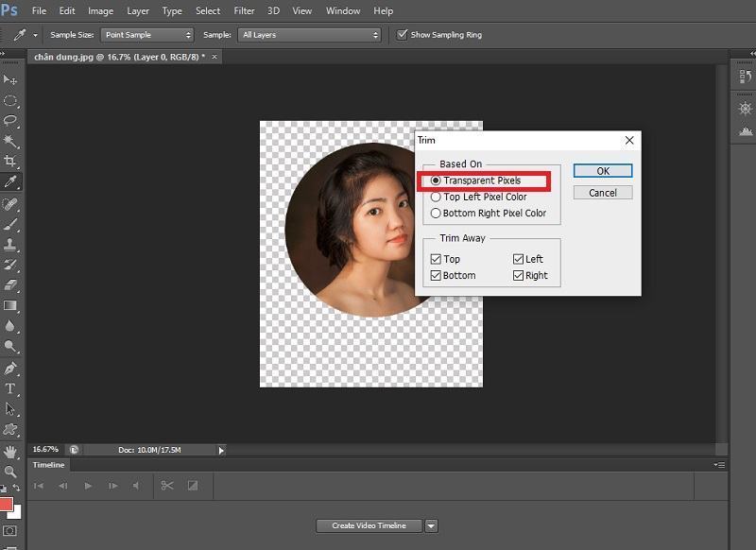Screen dimensions: 756x550
Task: Expand the Create Video Timeline options arrow
Action: click(431, 525)
